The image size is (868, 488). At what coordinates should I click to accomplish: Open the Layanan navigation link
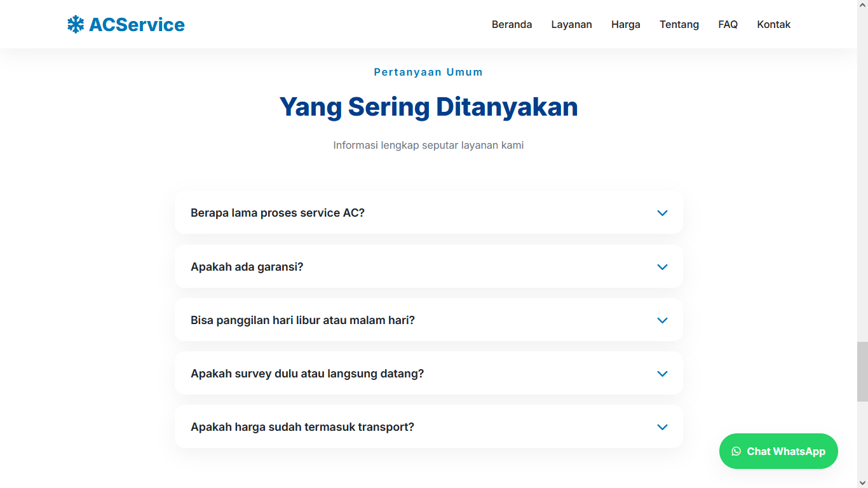pyautogui.click(x=571, y=24)
